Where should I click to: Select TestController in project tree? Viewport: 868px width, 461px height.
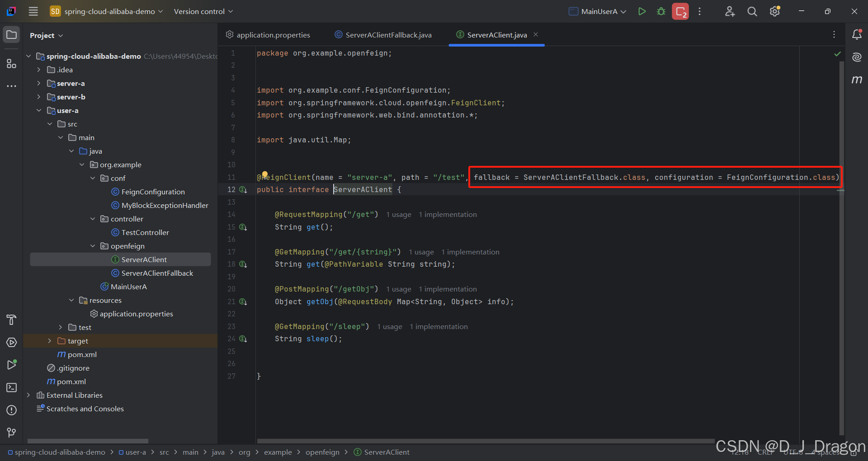click(145, 232)
